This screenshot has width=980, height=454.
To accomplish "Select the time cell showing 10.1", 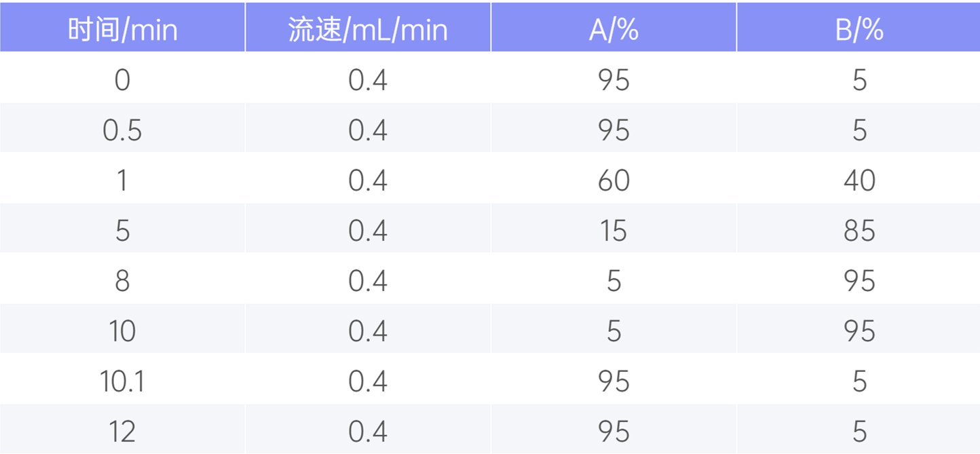I will pyautogui.click(x=122, y=381).
